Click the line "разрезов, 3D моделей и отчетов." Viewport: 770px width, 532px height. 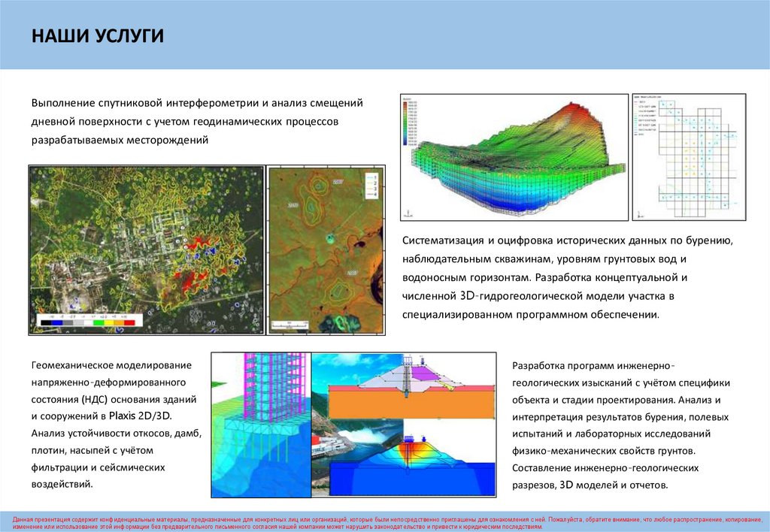point(590,485)
